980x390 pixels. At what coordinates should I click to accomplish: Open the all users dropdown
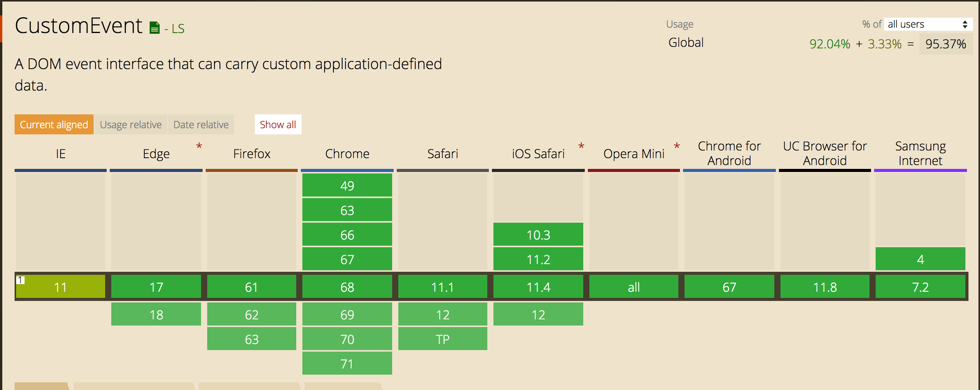click(x=928, y=25)
